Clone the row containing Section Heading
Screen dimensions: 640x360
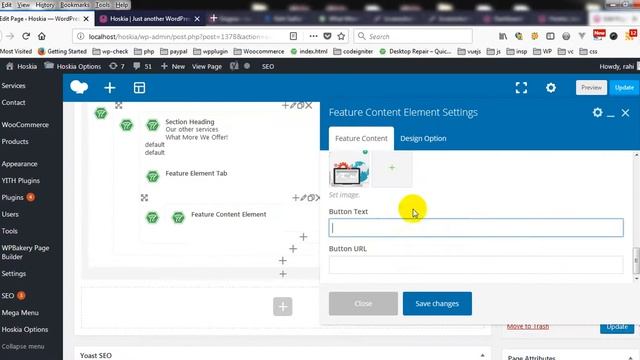pos(300,105)
